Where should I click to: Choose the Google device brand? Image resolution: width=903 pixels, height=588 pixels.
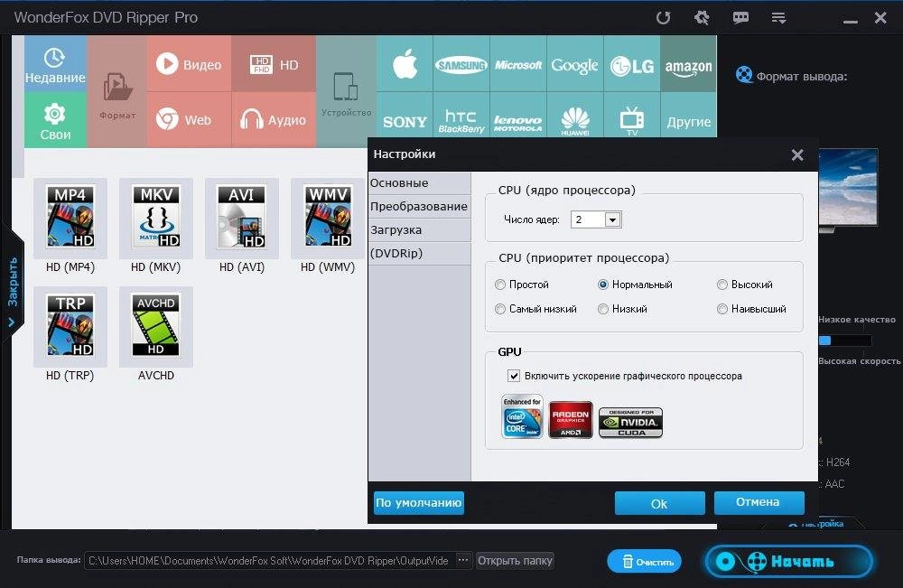574,63
